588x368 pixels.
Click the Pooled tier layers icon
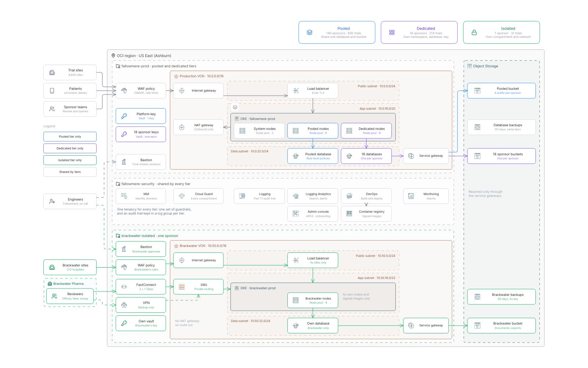[x=309, y=32]
